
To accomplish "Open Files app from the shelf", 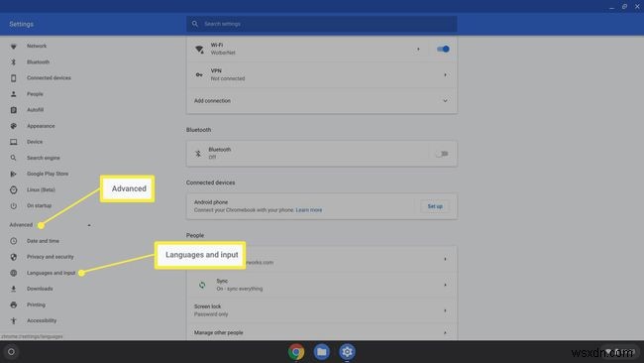I will point(322,352).
